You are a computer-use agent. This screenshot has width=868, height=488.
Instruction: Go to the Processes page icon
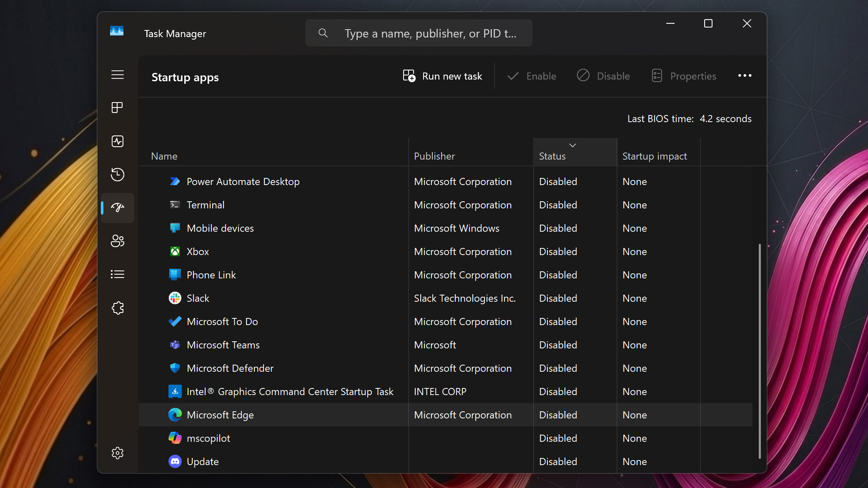tap(118, 108)
